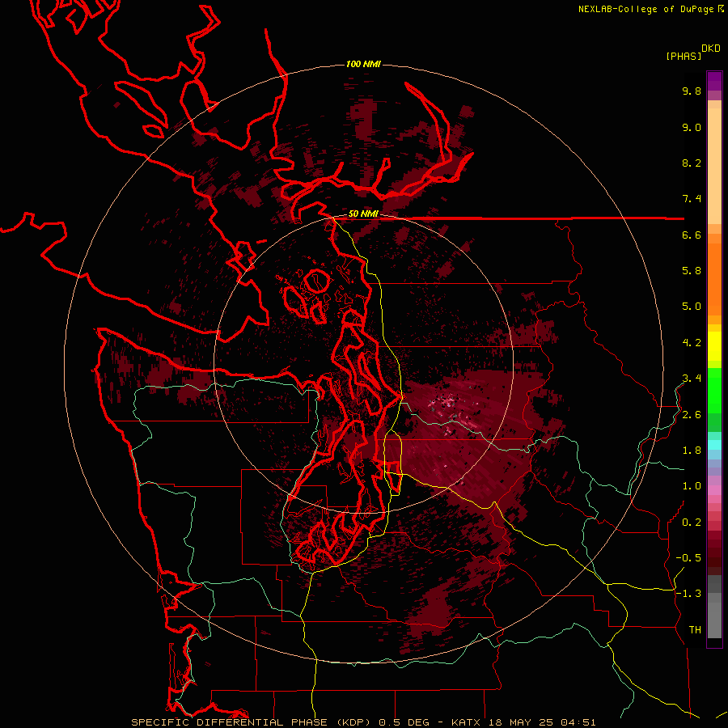Click the yellow segment of the color bar
728x728 pixels.
tap(714, 346)
